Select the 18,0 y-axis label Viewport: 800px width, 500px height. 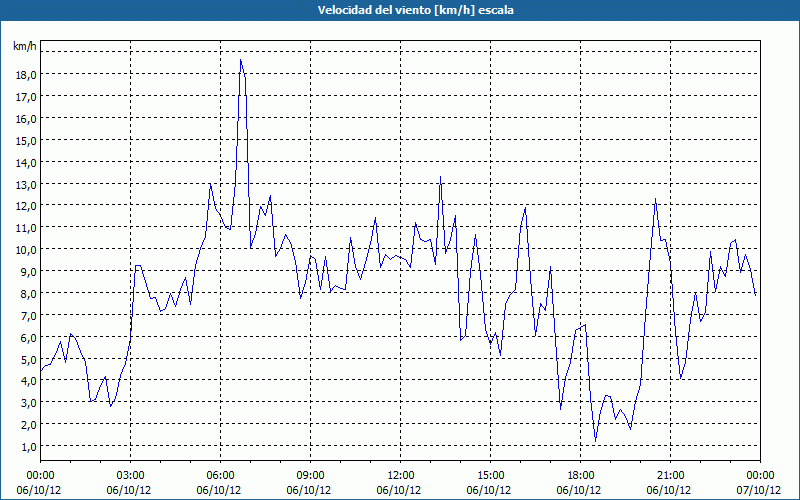click(x=26, y=75)
